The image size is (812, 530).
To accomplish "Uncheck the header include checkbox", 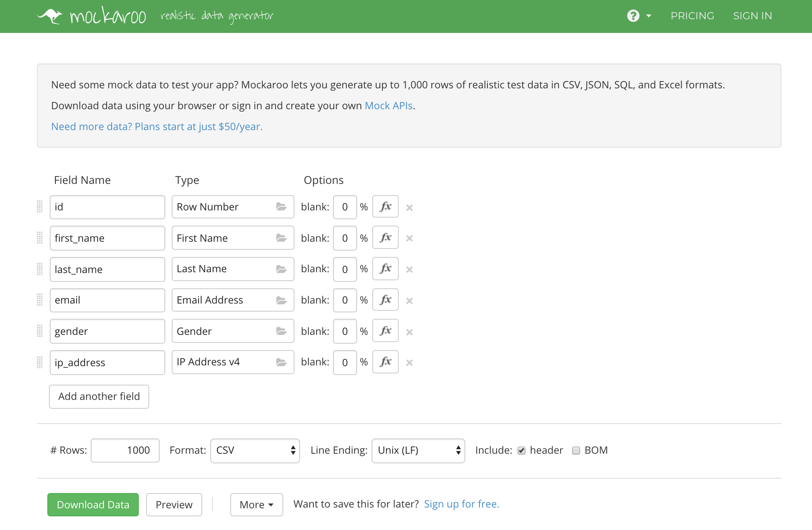I will [522, 450].
